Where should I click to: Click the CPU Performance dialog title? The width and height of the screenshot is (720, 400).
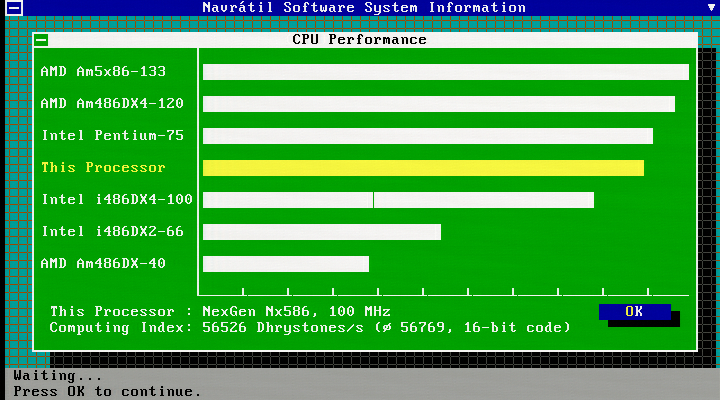coord(360,39)
